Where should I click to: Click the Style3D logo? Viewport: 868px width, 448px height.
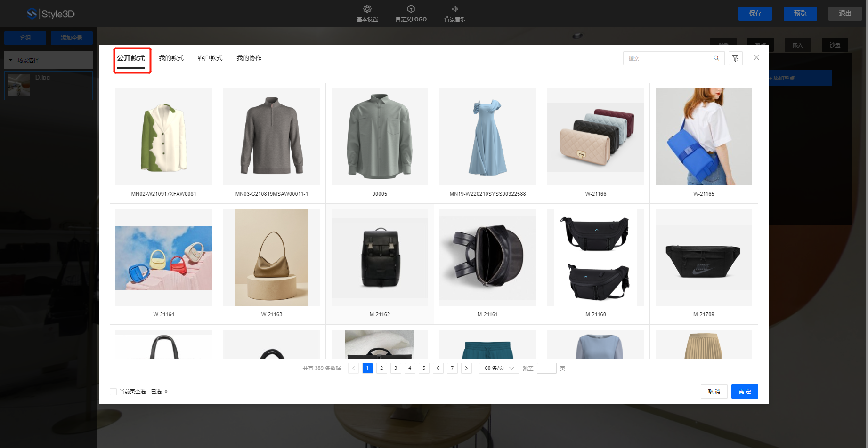[51, 14]
